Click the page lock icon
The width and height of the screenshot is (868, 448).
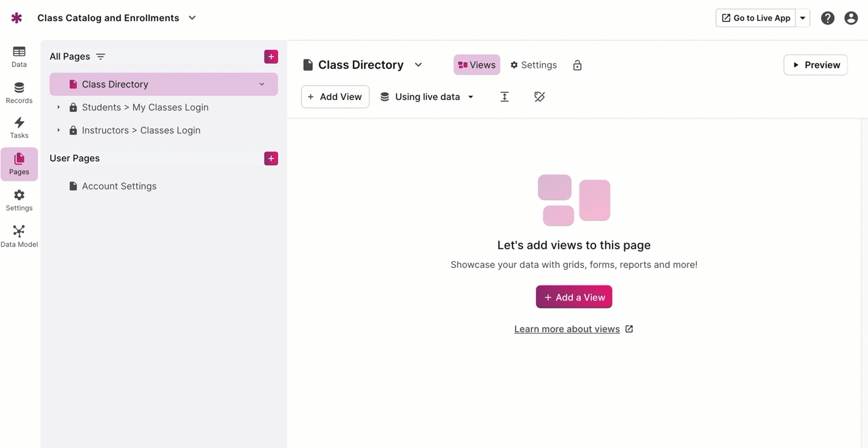[x=577, y=65]
